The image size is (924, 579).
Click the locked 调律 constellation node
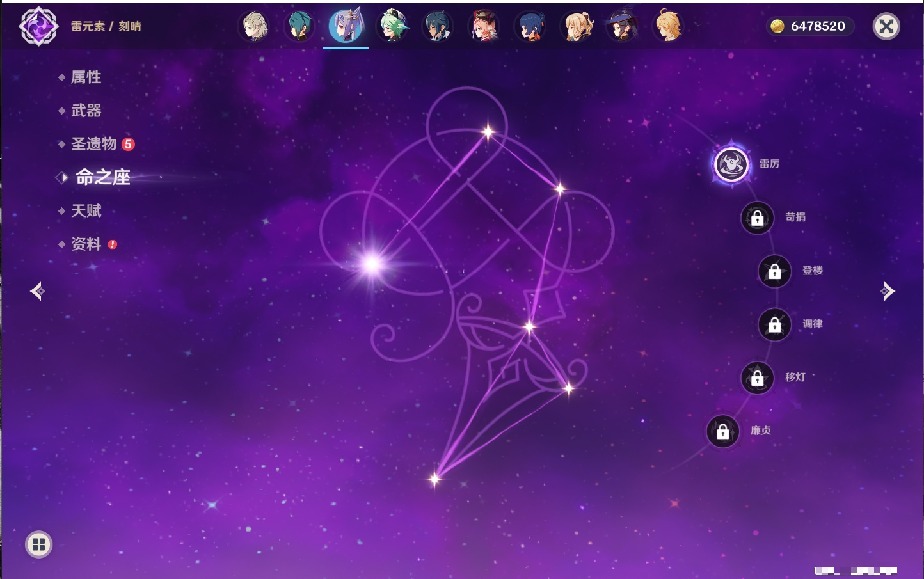click(x=775, y=325)
